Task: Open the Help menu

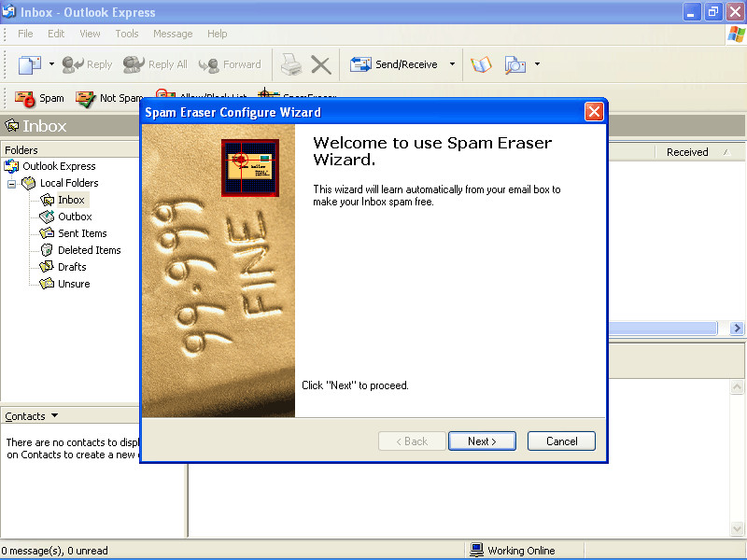Action: (218, 34)
